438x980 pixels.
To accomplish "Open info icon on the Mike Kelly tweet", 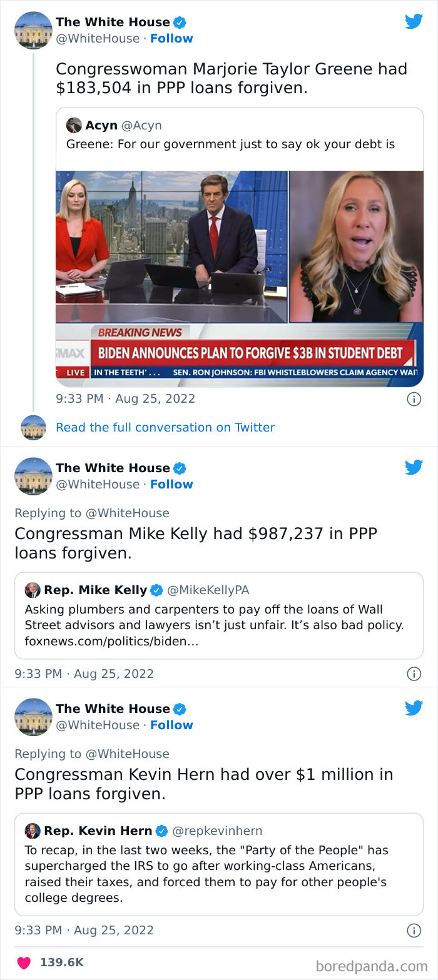I will (x=414, y=674).
